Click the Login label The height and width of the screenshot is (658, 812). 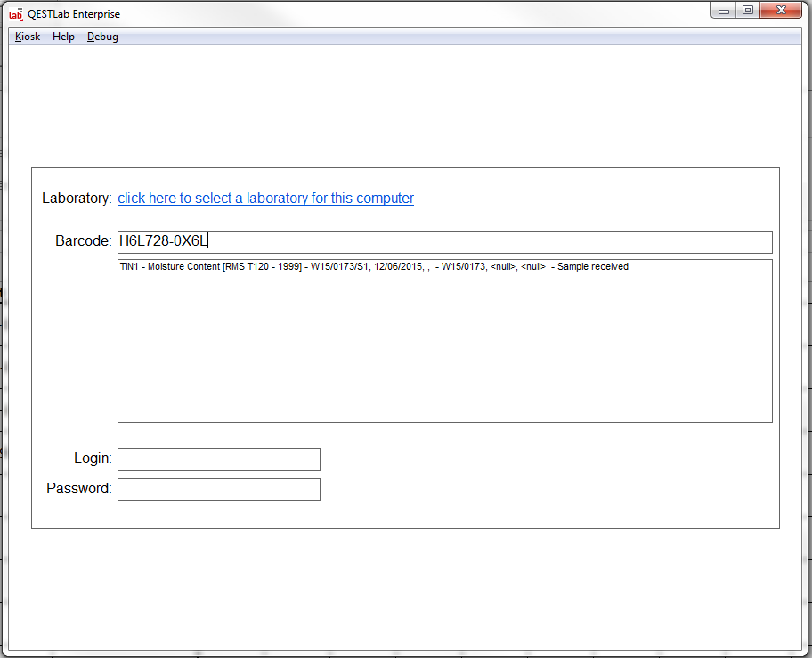93,459
